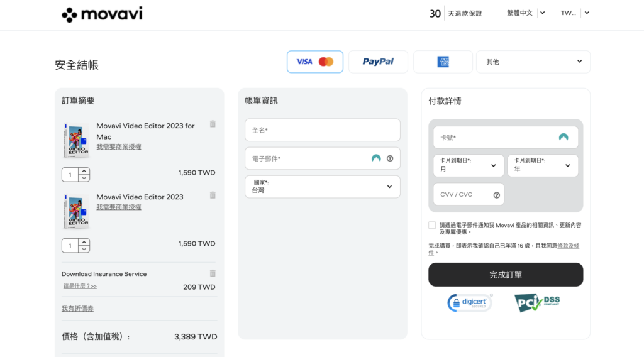Click the 209 TWD insurance price
644x357 pixels.
click(x=199, y=287)
